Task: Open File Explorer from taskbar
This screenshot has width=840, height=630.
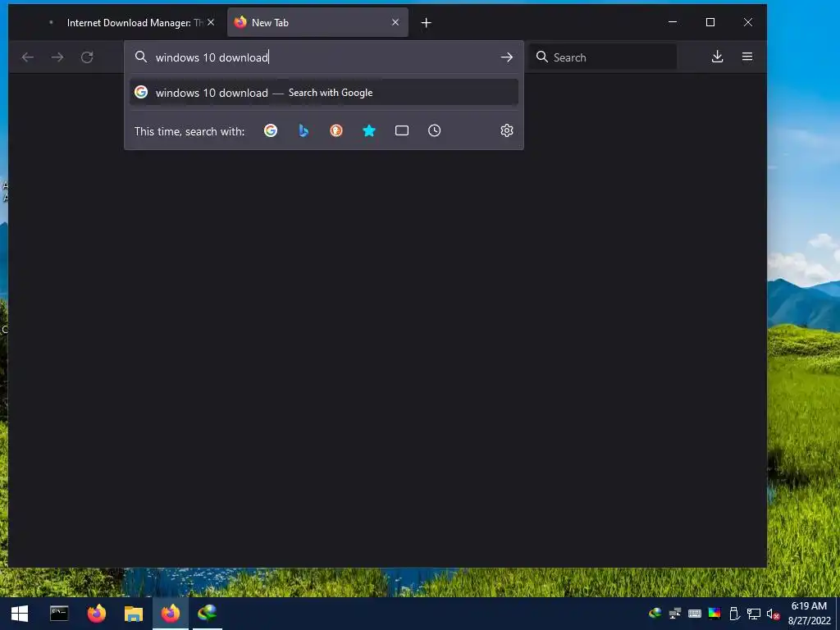Action: pos(134,614)
